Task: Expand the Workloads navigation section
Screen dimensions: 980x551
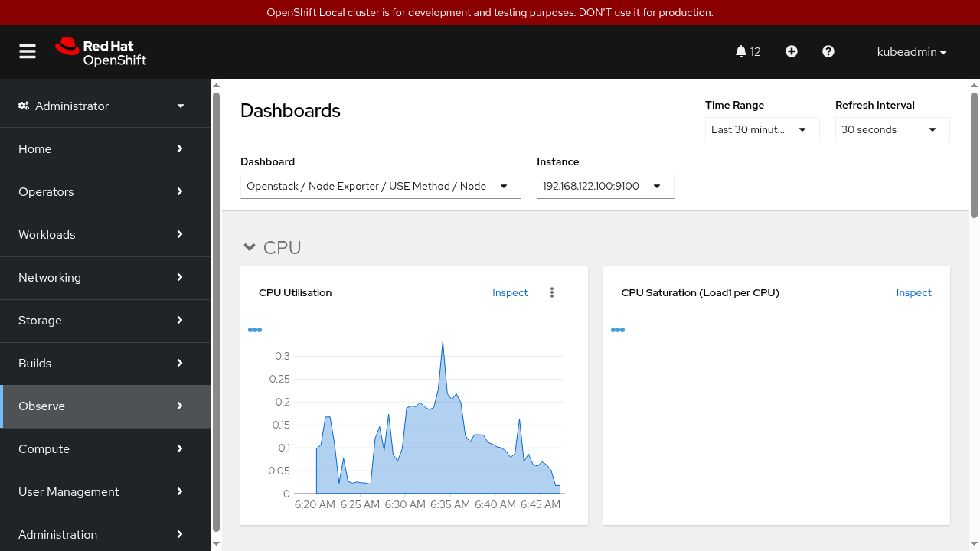Action: point(105,234)
